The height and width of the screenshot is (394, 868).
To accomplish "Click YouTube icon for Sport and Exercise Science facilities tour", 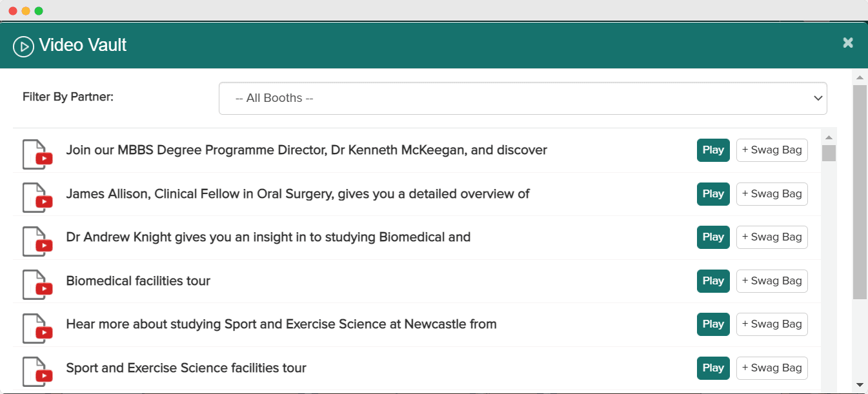I will point(37,371).
